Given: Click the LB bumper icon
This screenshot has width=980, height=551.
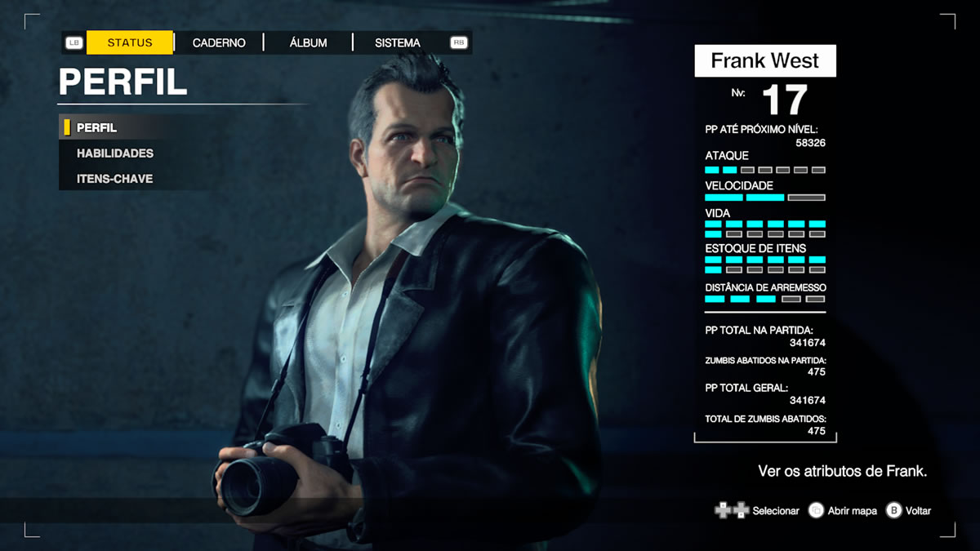Looking at the screenshot, I should point(74,42).
